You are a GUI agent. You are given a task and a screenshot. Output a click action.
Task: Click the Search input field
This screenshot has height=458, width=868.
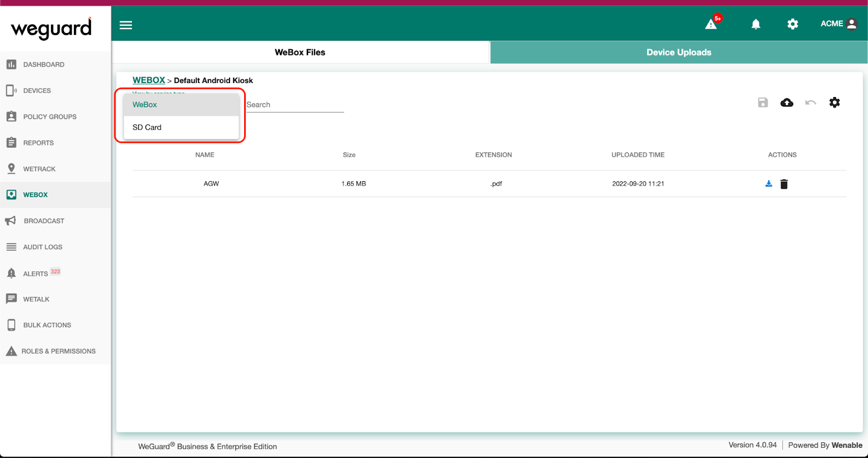coord(295,105)
